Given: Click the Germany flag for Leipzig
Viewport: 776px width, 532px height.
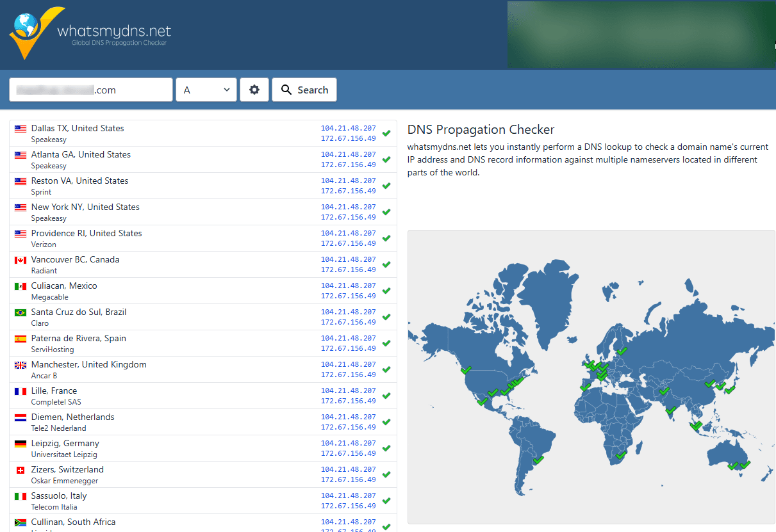Looking at the screenshot, I should point(21,444).
